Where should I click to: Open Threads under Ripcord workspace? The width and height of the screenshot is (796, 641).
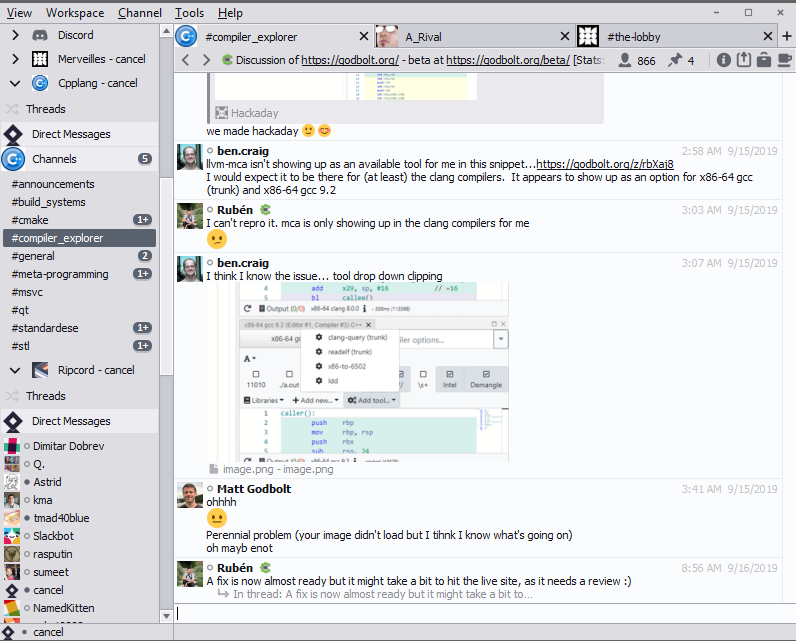pyautogui.click(x=80, y=396)
